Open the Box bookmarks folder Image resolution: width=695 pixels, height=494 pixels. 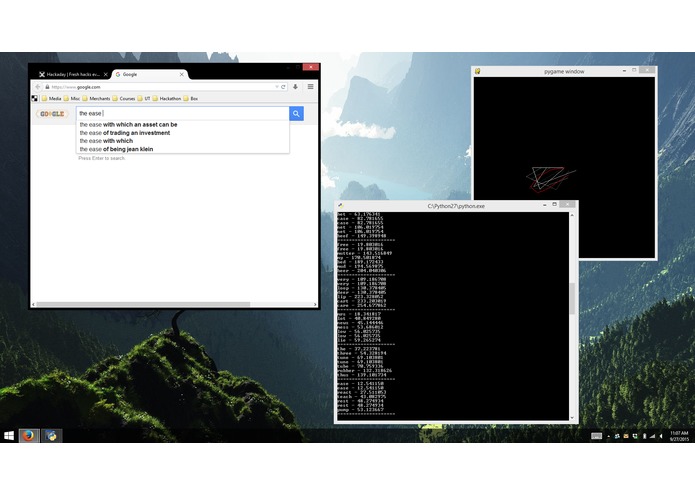[x=191, y=98]
